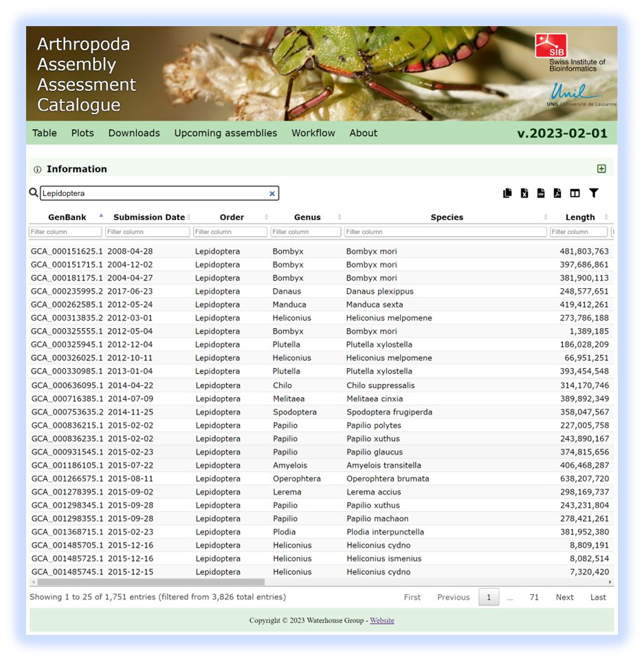Open the Table tab

44,133
